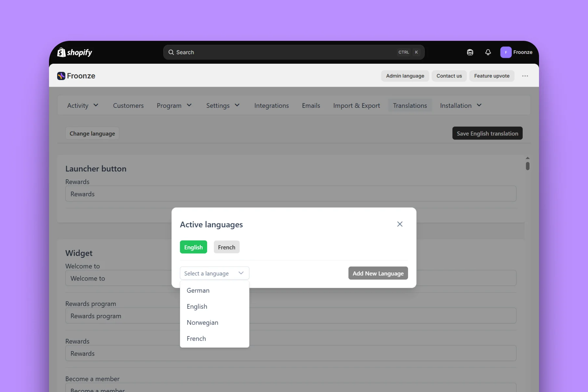Click Save English translation
This screenshot has height=392, width=588.
(x=487, y=133)
